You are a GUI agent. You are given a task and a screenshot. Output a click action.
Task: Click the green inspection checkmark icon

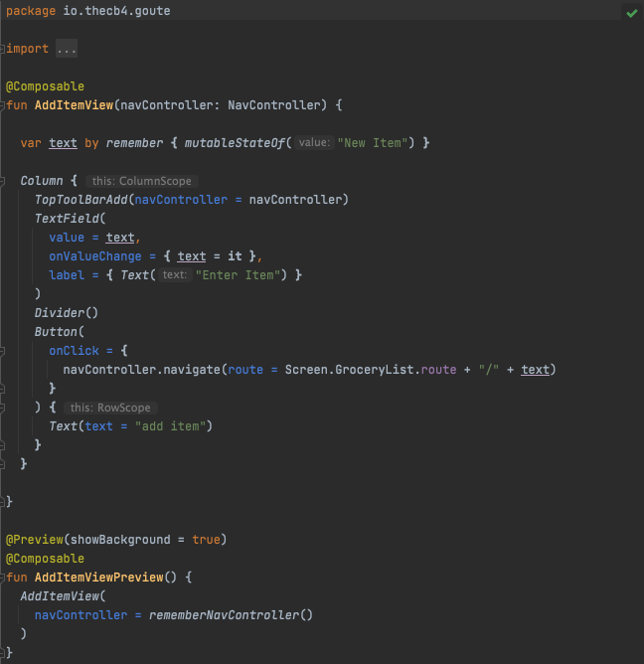631,13
